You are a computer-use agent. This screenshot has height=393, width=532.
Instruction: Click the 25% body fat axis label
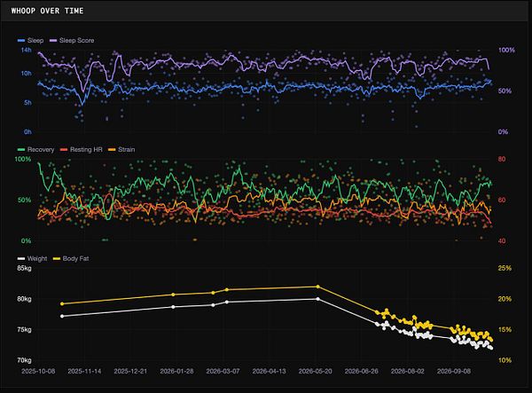505,269
